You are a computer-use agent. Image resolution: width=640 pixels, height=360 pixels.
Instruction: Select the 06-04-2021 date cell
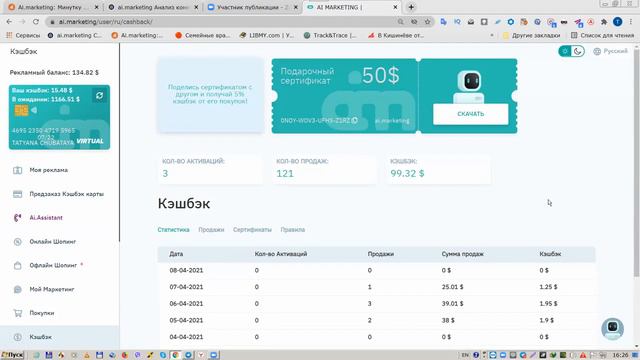pos(186,304)
